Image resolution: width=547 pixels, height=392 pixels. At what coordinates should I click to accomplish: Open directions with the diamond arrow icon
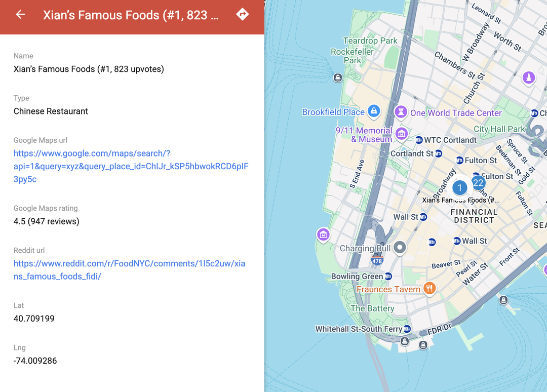[243, 14]
